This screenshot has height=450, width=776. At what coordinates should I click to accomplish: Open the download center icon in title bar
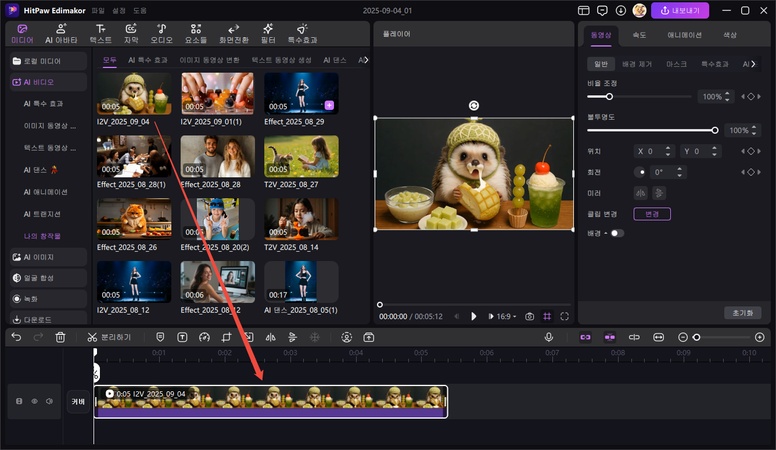point(621,10)
